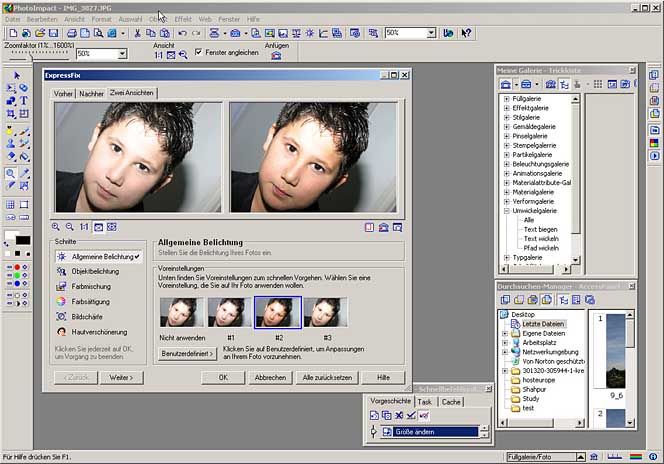
Task: Click the Undo arrow in the main toolbar
Action: click(181, 33)
